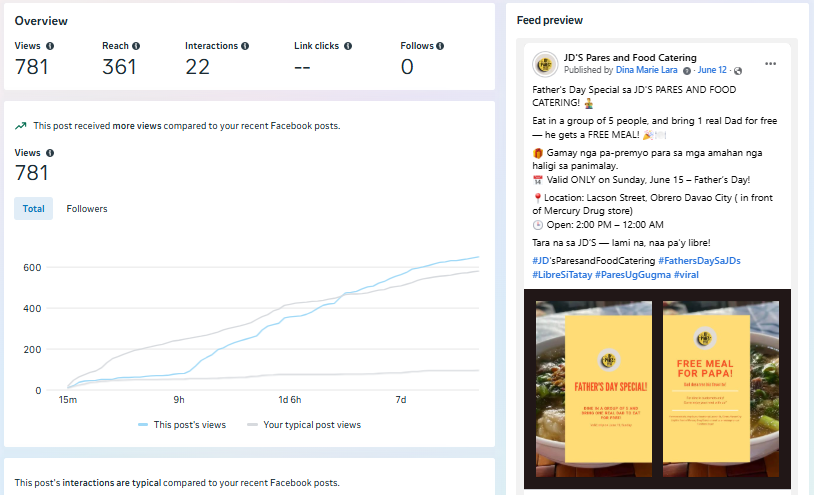This screenshot has height=495, width=814.
Task: Click the large 781 value above the chart
Action: point(32,173)
